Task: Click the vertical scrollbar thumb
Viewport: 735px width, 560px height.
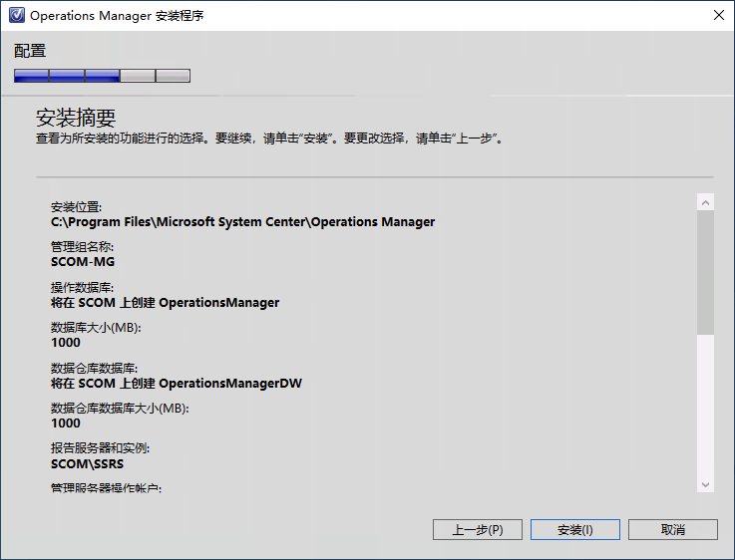Action: [705, 272]
